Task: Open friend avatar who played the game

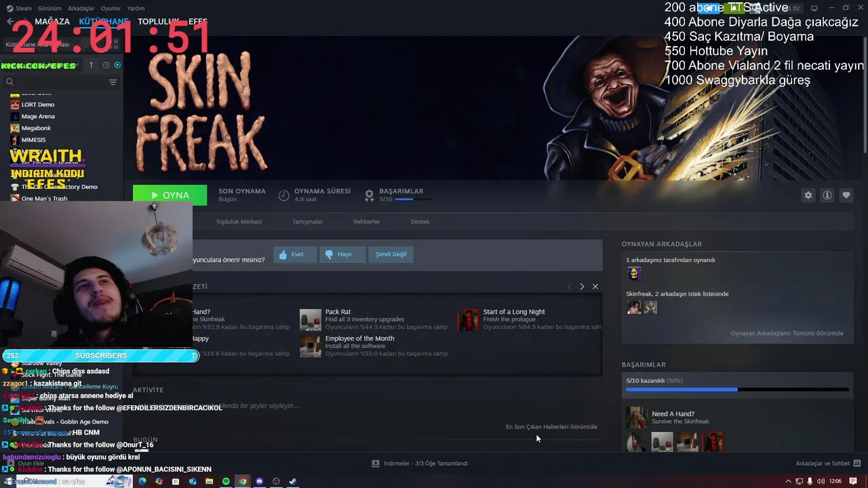Action: (634, 274)
